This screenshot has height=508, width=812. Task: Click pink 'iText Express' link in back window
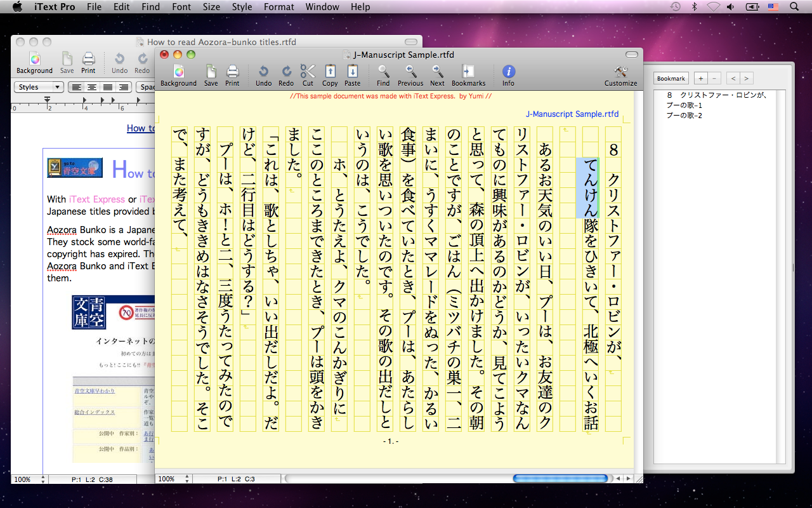97,199
